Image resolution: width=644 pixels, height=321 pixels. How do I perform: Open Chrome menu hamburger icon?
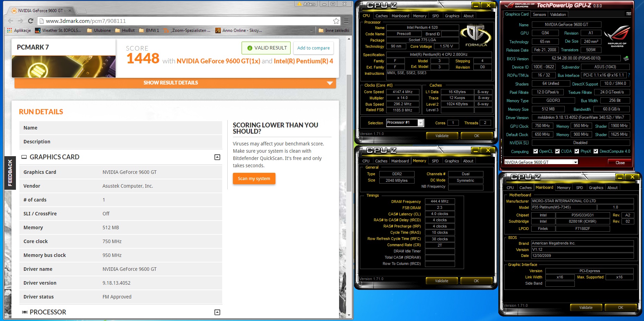click(346, 21)
